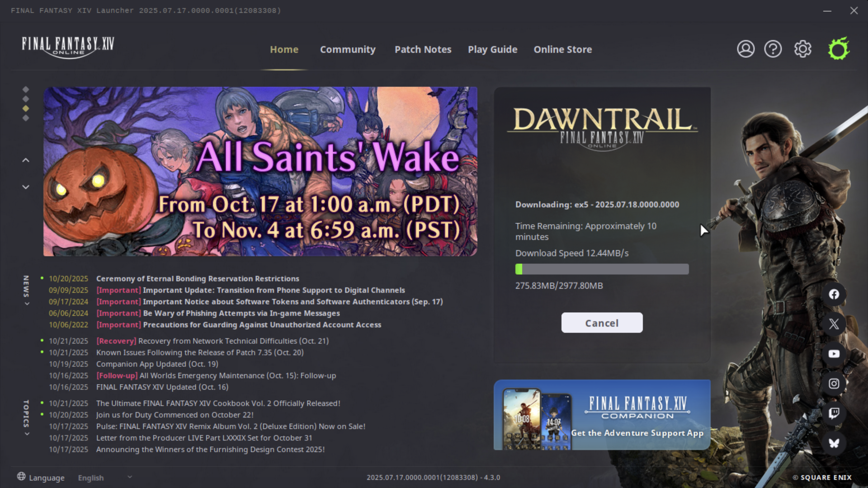The image size is (868, 488).
Task: Open launcher settings gear icon
Action: [x=802, y=49]
